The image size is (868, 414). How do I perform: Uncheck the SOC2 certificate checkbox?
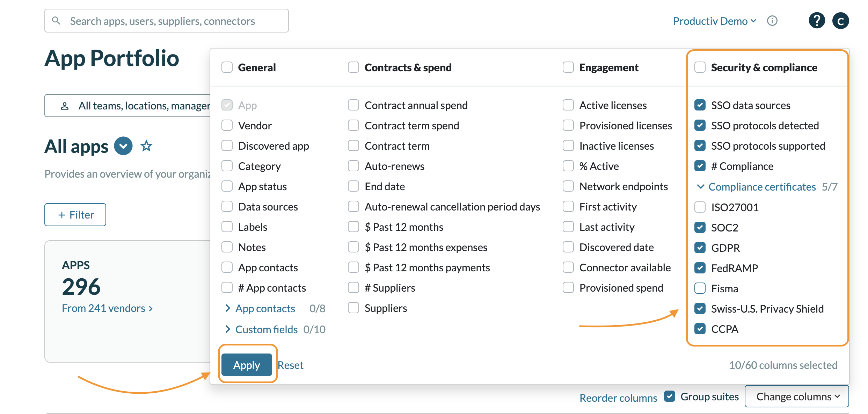[x=700, y=228]
